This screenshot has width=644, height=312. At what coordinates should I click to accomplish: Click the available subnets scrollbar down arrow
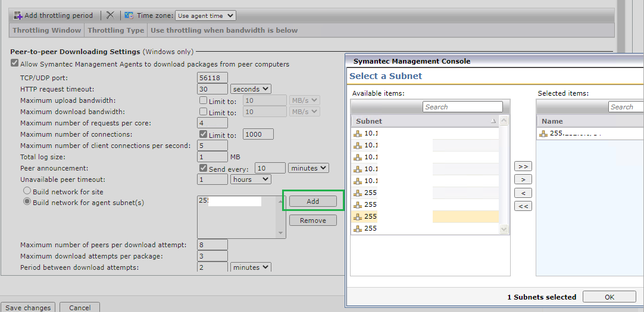tap(504, 229)
